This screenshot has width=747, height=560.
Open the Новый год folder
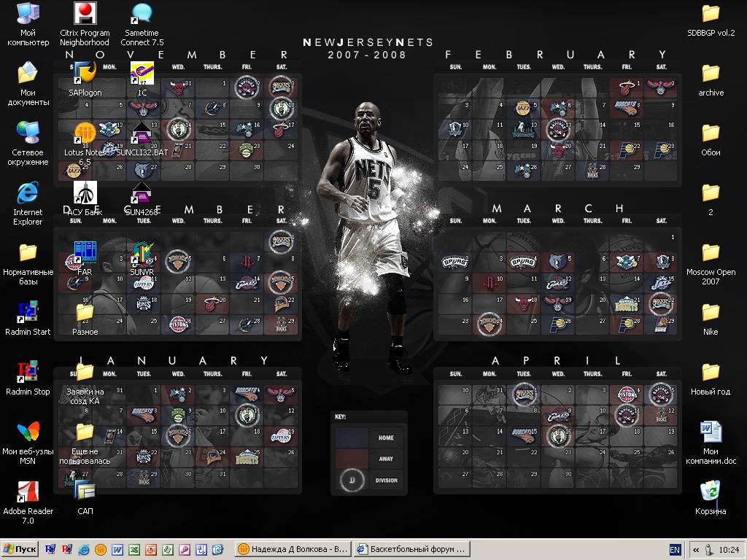711,378
